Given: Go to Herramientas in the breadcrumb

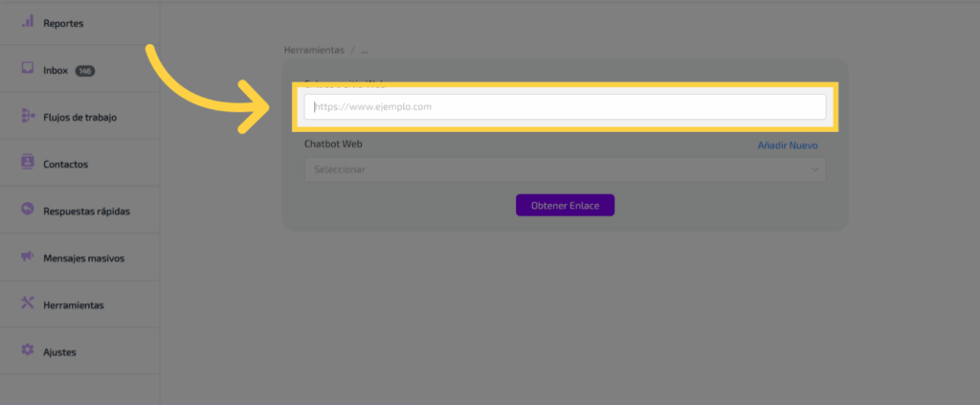Looking at the screenshot, I should tap(313, 49).
